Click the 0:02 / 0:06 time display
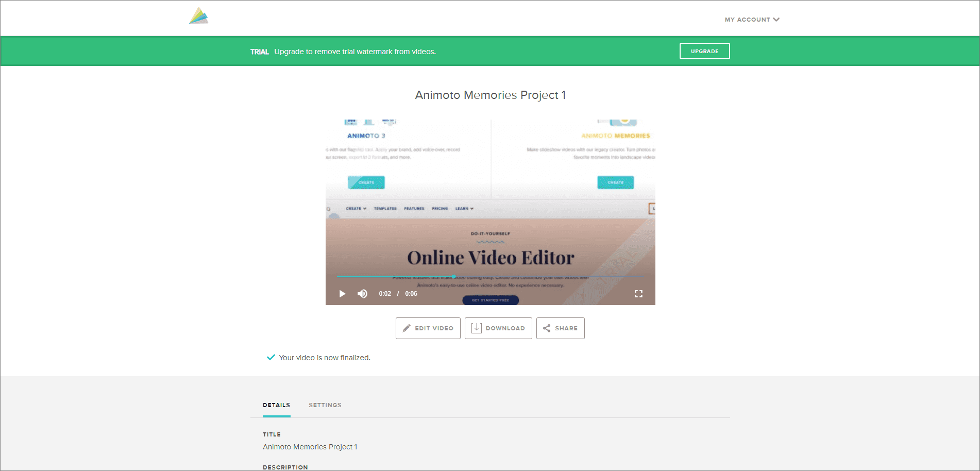The image size is (980, 471). [398, 293]
